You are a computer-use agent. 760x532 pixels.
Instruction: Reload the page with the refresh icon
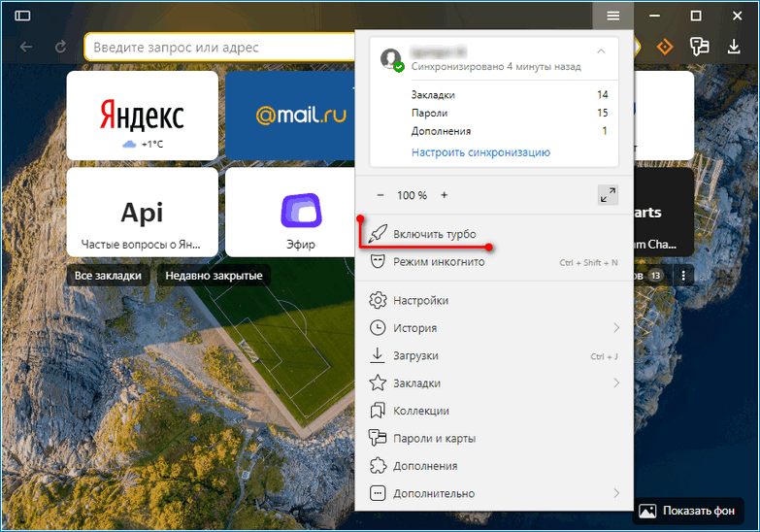60,47
